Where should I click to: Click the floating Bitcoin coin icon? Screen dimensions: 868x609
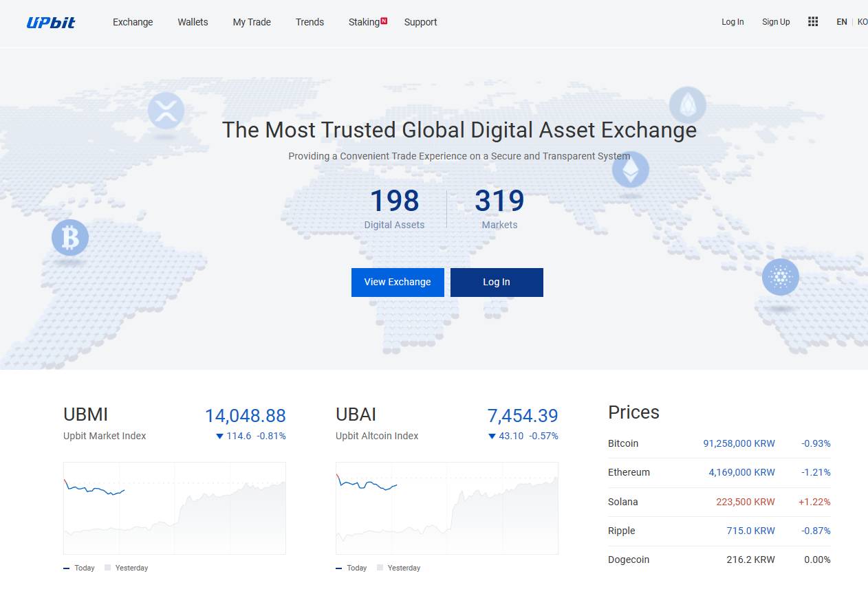(70, 238)
